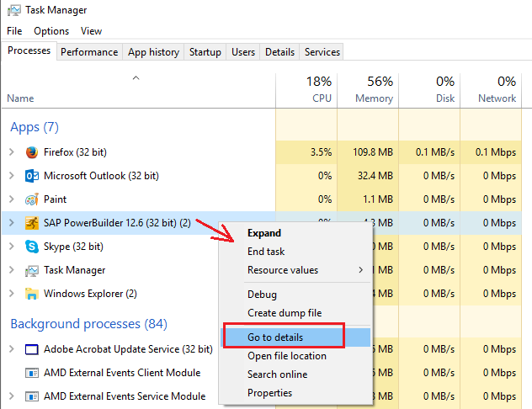Click the Paint app icon
Screen dimensions: 532x409
pos(32,199)
